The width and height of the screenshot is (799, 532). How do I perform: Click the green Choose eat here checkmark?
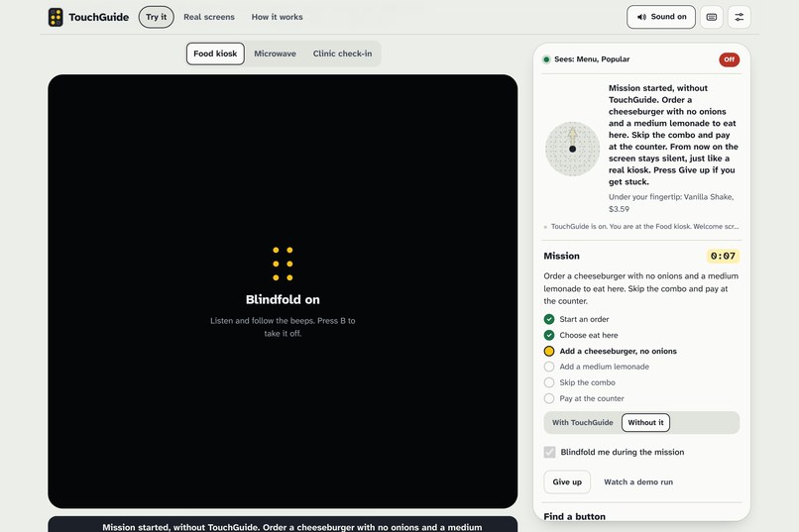coord(549,335)
